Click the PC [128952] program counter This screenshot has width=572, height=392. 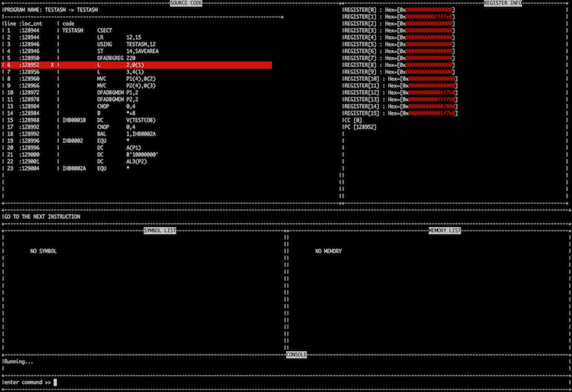tap(360, 127)
